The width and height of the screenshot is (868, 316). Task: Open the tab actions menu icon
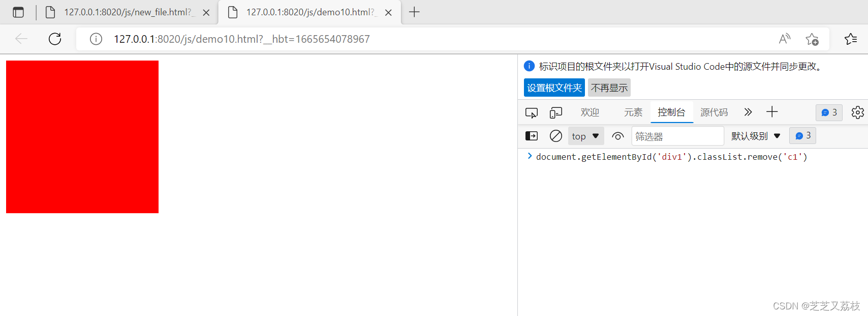click(x=18, y=12)
